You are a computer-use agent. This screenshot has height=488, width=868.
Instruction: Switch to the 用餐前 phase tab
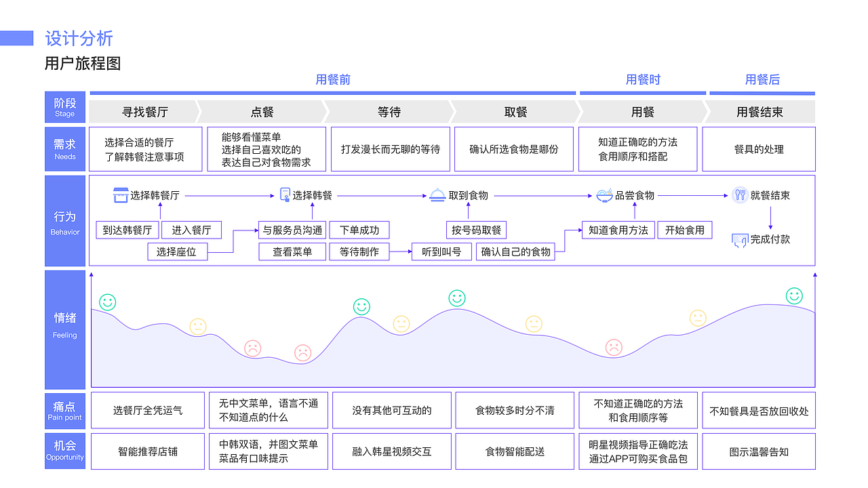tap(332, 79)
